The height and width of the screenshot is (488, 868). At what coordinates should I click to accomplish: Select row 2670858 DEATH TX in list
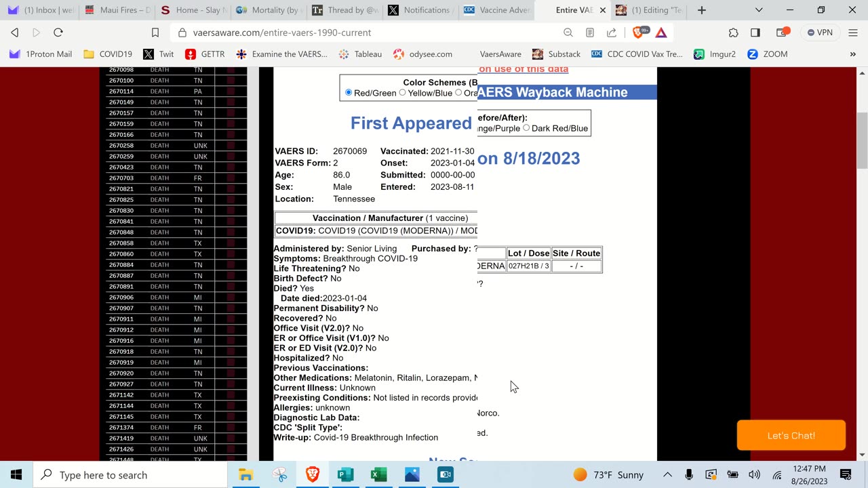(176, 243)
